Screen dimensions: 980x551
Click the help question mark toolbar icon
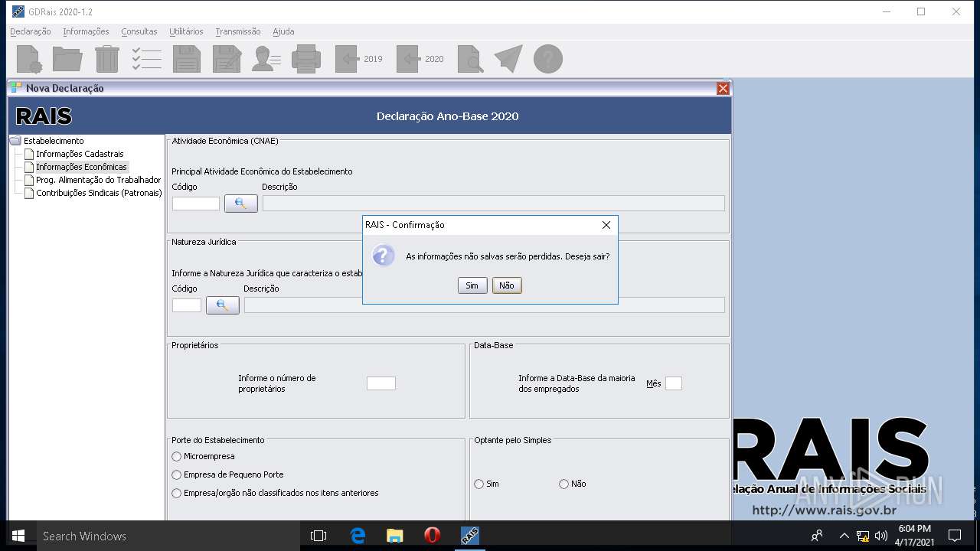[x=548, y=59]
